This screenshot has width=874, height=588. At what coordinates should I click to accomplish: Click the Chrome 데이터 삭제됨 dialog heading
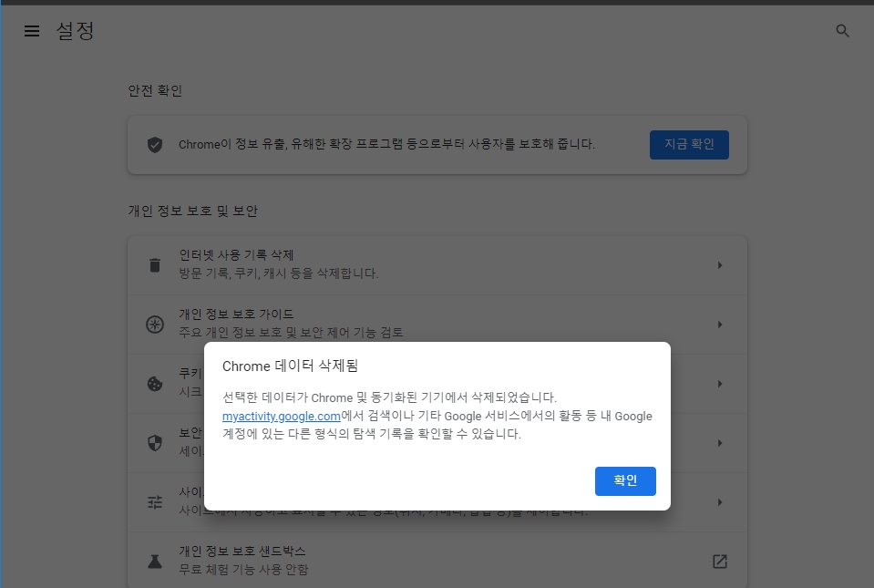click(x=291, y=366)
